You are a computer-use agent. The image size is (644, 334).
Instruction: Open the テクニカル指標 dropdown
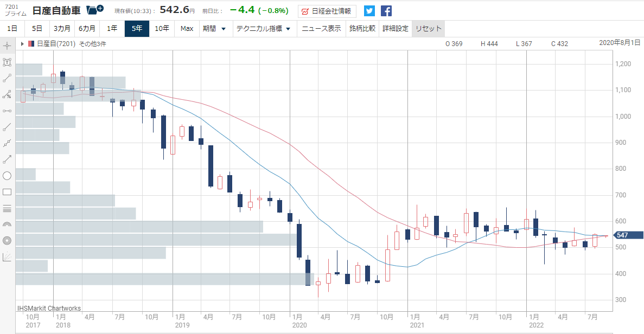(264, 29)
